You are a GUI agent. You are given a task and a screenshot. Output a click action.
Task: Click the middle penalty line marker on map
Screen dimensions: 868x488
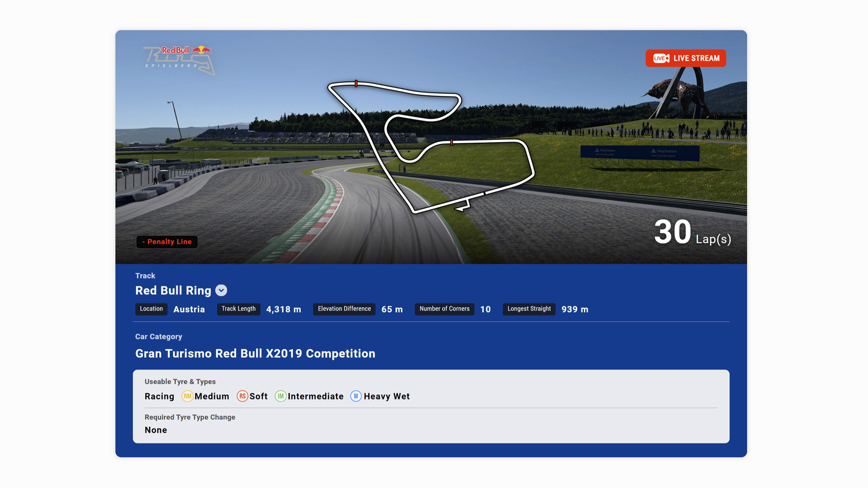point(452,142)
